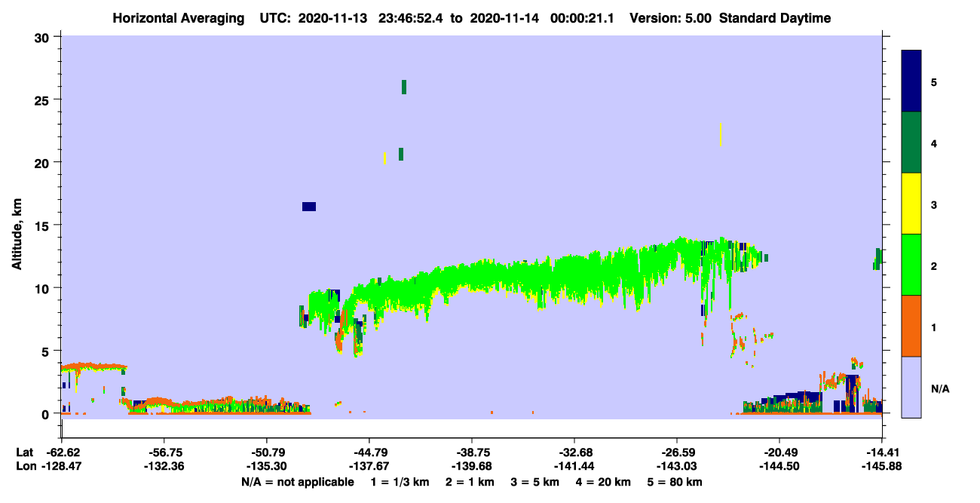Image resolution: width=980 pixels, height=503 pixels.
Task: Click the 'Version: 5.00' text
Action: pyautogui.click(x=670, y=18)
